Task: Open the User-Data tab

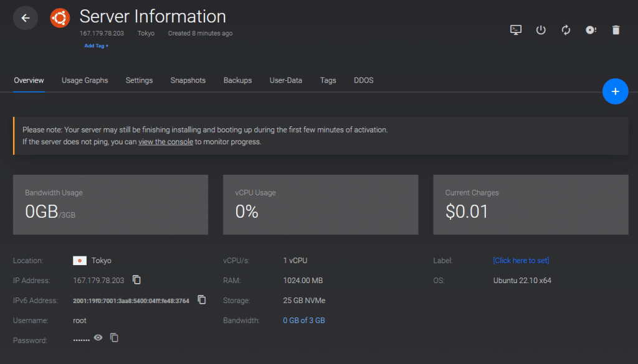Action: [285, 80]
